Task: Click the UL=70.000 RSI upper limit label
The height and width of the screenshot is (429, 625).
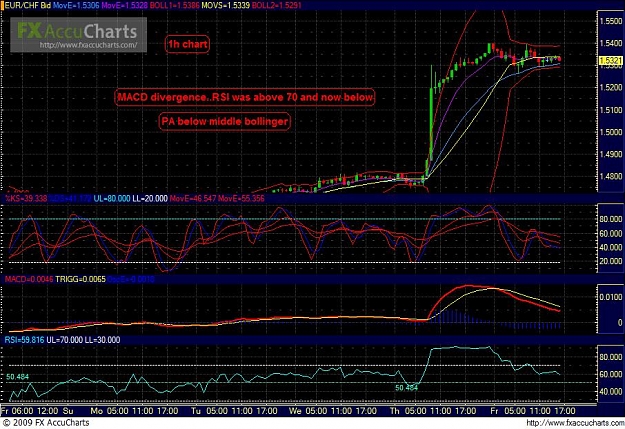Action: (65, 340)
